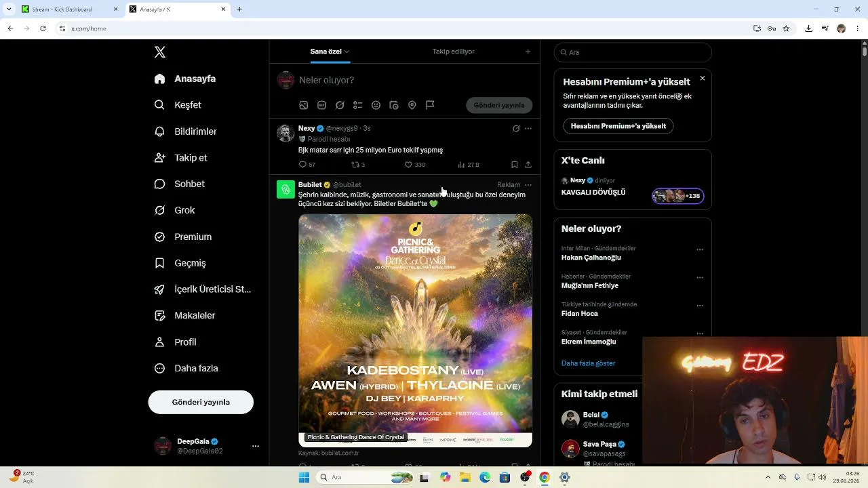
Task: Click the sidebar Gönderi yayınla button
Action: point(201,402)
